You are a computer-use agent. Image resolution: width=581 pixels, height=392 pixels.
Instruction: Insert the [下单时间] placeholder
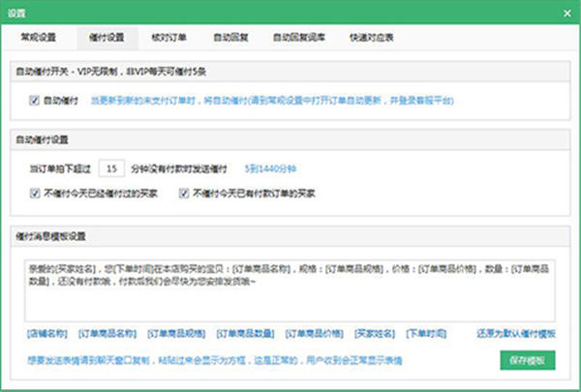[426, 334]
